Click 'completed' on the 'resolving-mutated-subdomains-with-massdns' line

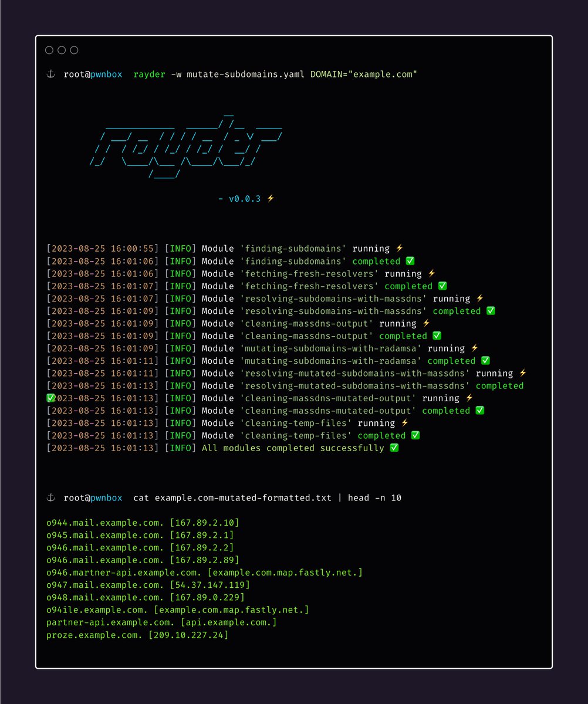pyautogui.click(x=500, y=385)
